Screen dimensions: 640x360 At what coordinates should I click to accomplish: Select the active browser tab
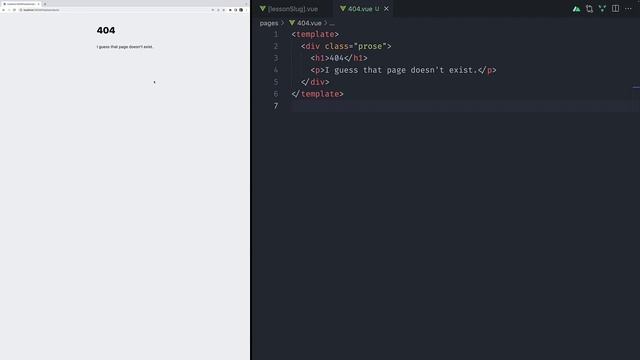click(x=21, y=4)
